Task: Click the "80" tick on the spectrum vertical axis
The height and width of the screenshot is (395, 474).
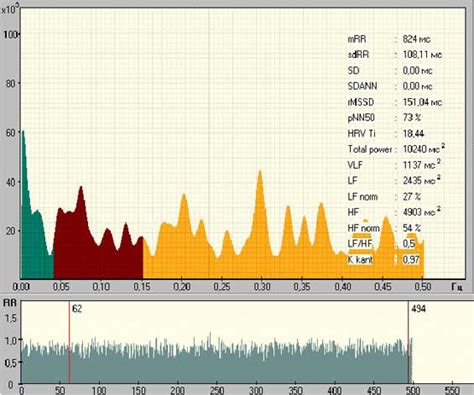Action: pyautogui.click(x=10, y=83)
